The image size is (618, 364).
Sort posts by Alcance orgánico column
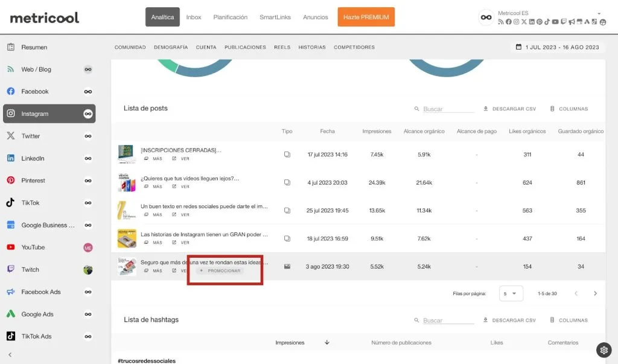point(424,132)
